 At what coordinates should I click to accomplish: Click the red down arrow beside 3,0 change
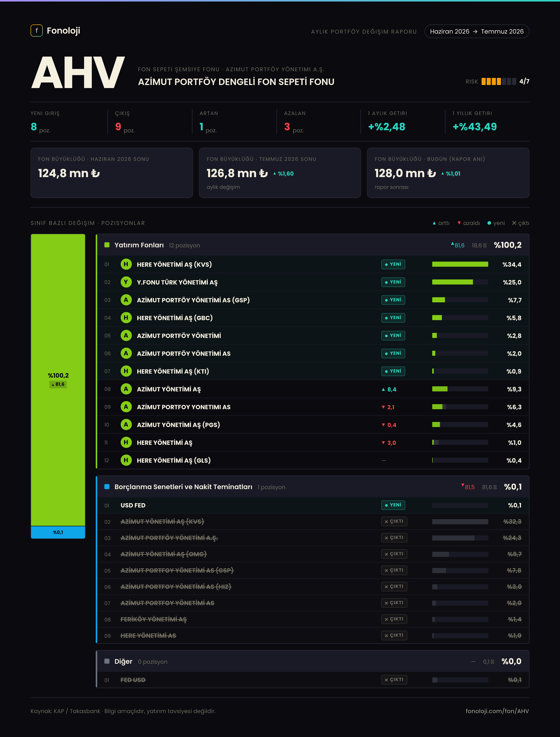click(x=383, y=443)
